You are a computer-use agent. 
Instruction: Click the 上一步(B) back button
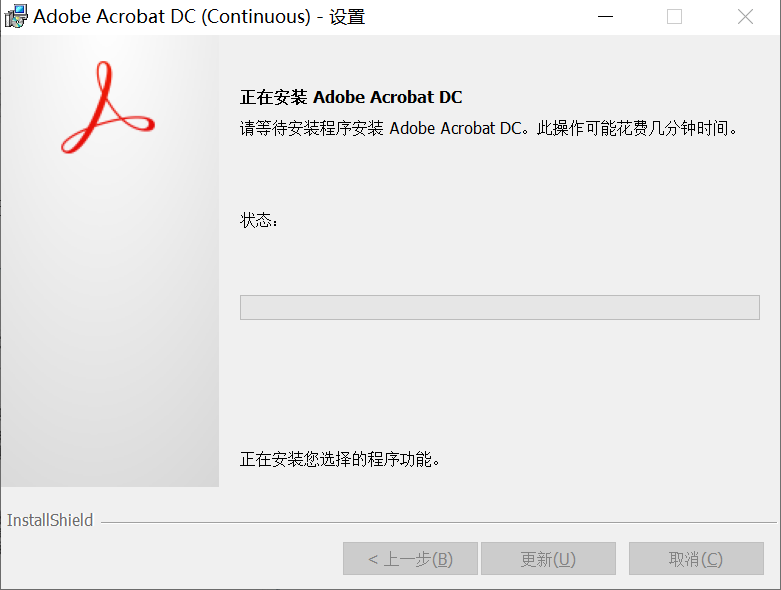click(410, 559)
